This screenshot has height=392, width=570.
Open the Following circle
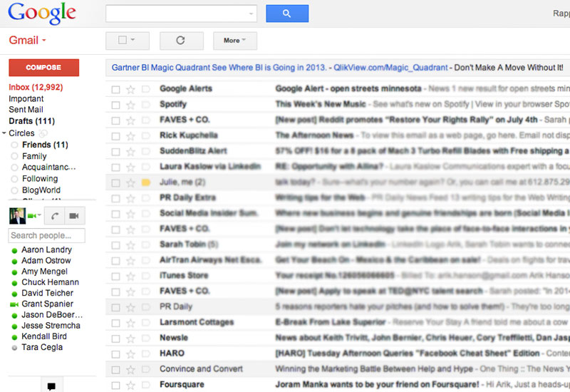pos(40,179)
